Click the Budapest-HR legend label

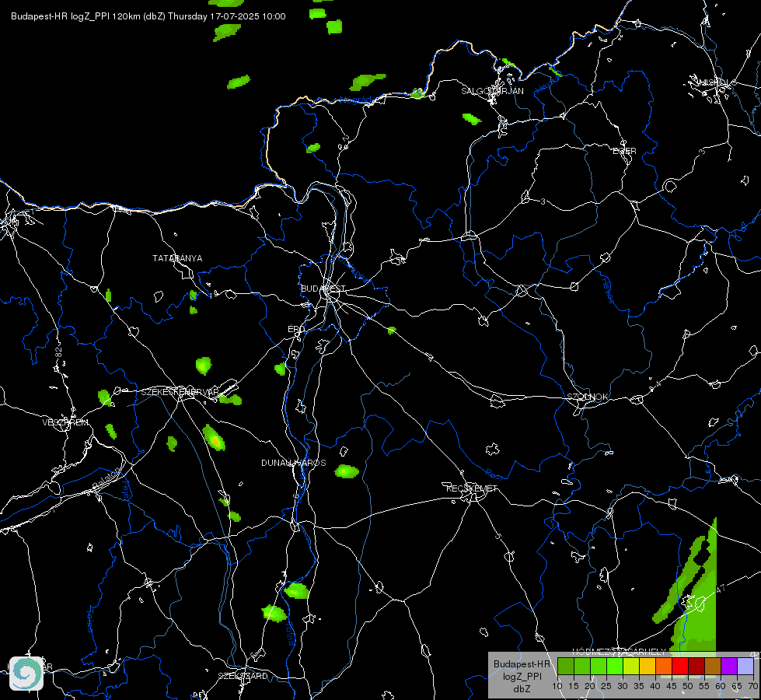coord(522,664)
